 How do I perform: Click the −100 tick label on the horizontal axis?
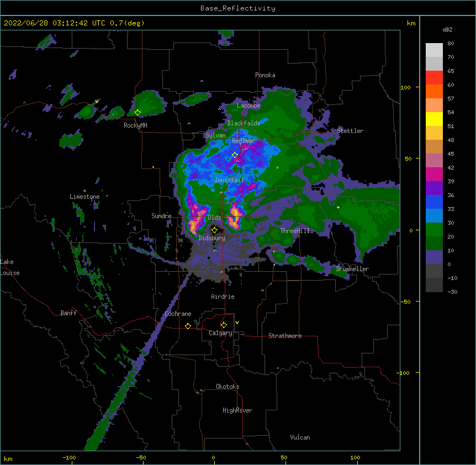point(69,457)
